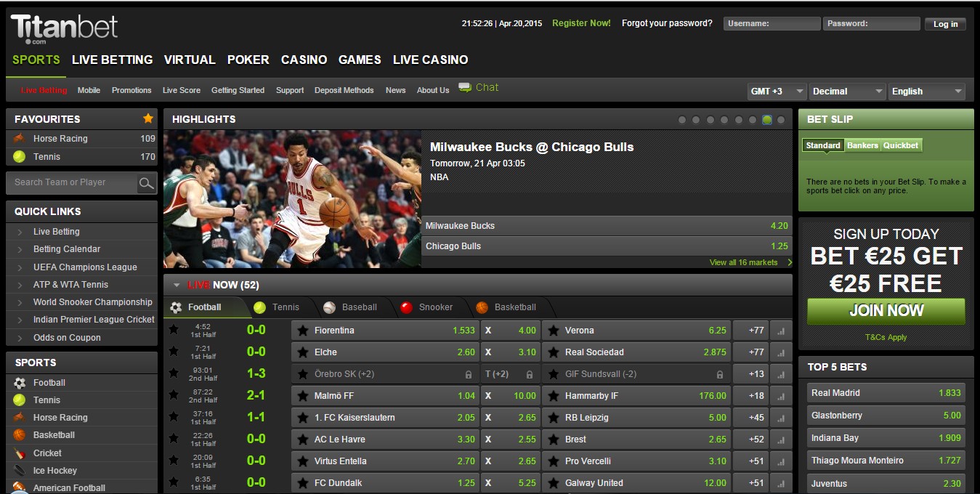The width and height of the screenshot is (980, 494).
Task: Switch to the Basketball live tab
Action: click(507, 307)
